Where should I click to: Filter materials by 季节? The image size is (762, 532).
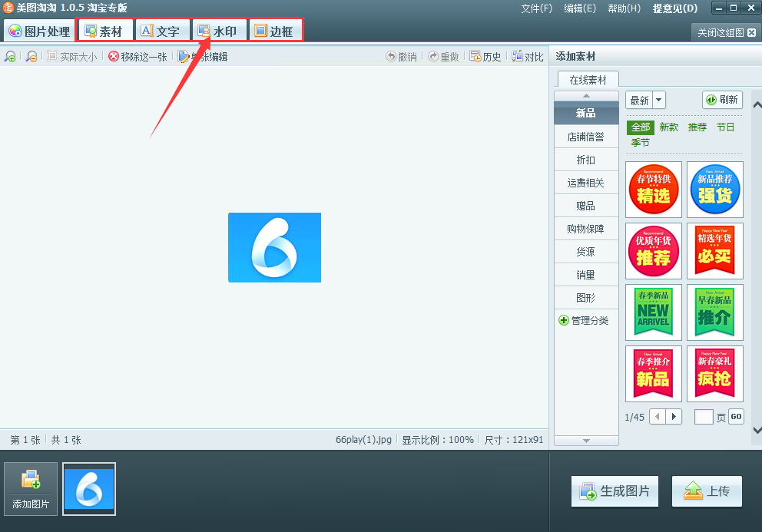[640, 142]
